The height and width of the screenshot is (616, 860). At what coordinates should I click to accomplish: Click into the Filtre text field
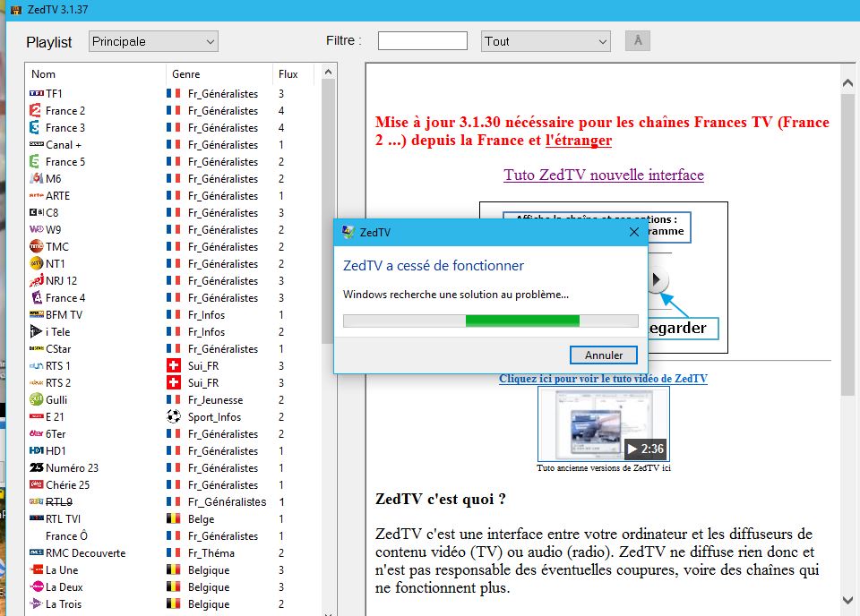(422, 41)
